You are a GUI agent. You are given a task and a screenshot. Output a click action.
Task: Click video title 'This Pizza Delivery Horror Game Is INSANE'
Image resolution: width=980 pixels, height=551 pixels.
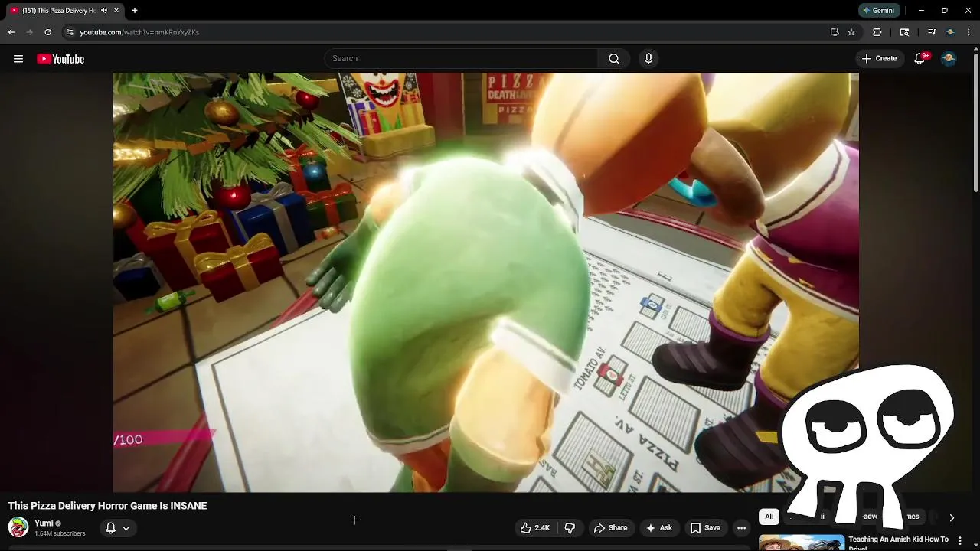click(107, 506)
